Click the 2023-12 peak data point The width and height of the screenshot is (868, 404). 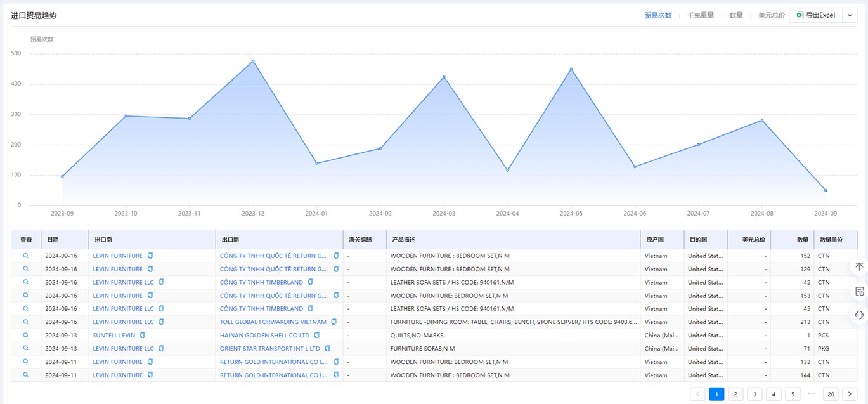(253, 61)
